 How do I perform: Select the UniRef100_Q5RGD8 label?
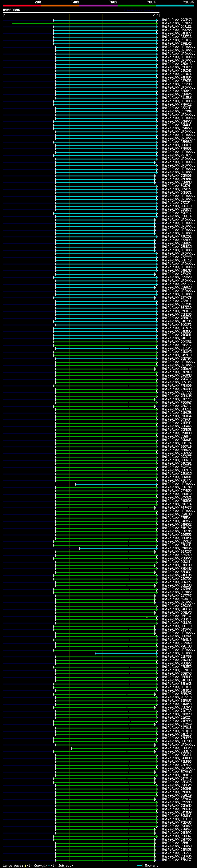177,176
